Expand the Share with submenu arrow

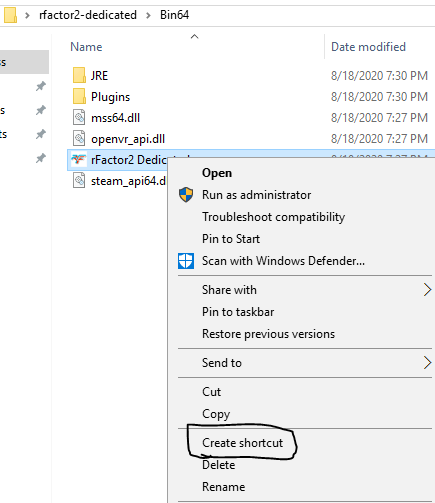tap(427, 290)
